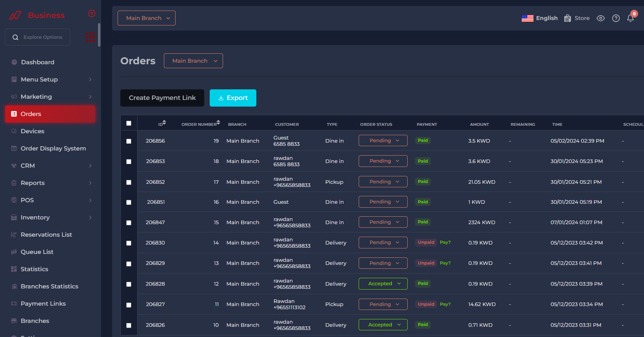The height and width of the screenshot is (337, 644).
Task: Change Accepted status for order 206826
Action: pyautogui.click(x=383, y=325)
